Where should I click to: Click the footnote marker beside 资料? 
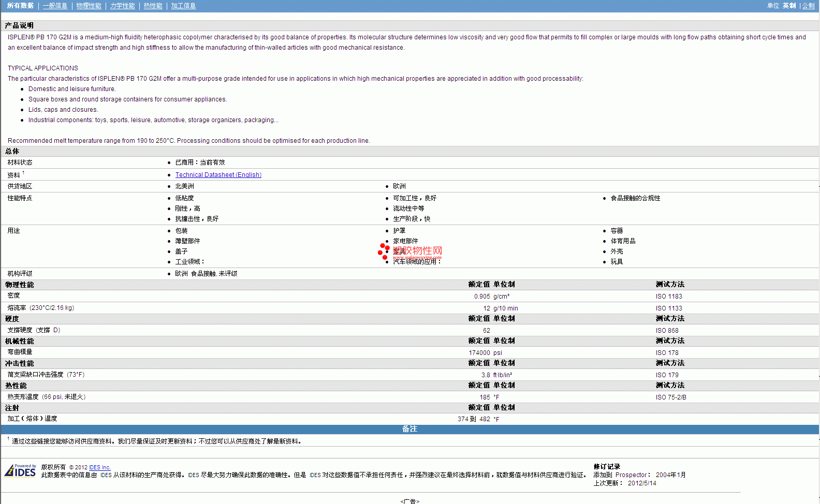(23, 173)
